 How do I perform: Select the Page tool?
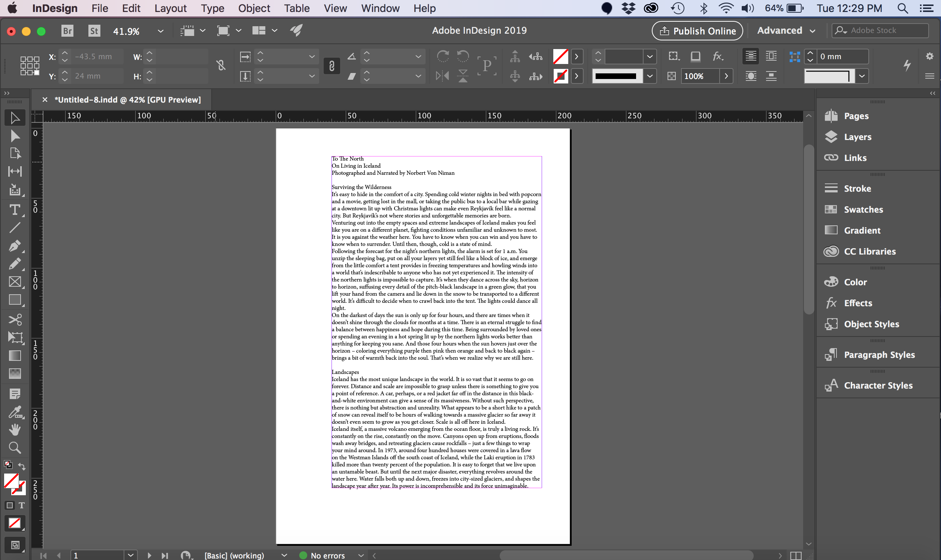[15, 153]
